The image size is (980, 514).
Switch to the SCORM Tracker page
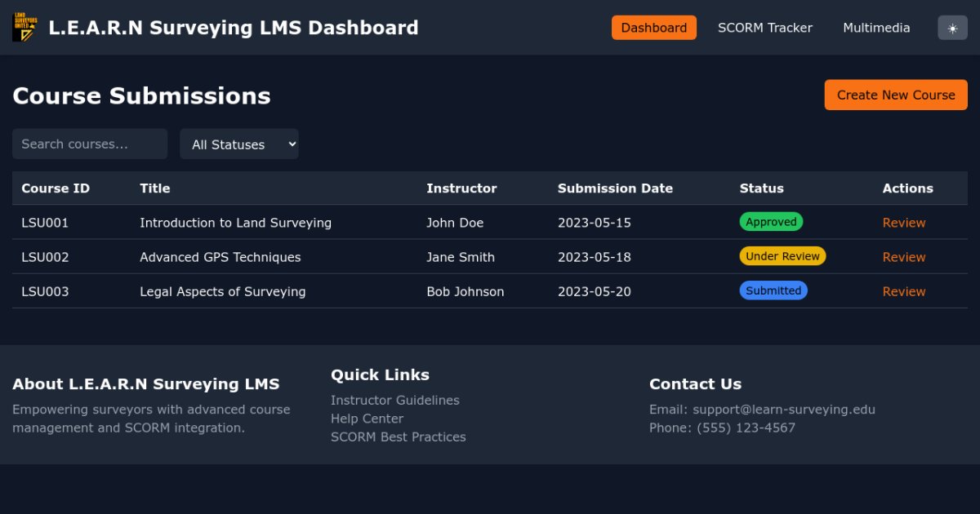(765, 27)
